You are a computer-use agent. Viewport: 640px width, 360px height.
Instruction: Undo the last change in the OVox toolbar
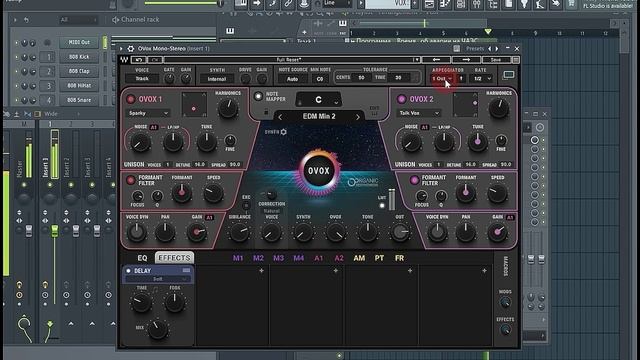click(x=139, y=60)
